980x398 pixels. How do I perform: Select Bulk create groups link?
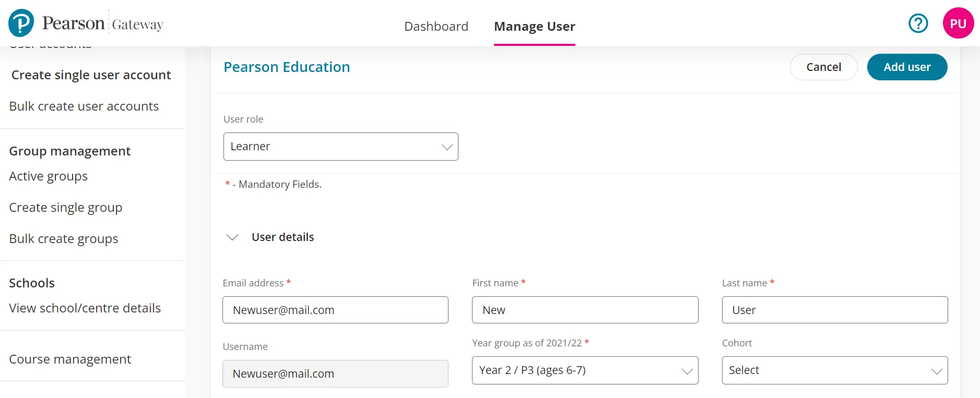pos(64,239)
